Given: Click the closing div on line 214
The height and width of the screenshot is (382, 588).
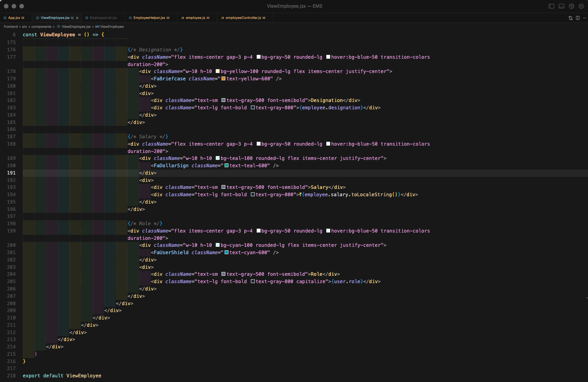Looking at the screenshot, I should click(55, 347).
